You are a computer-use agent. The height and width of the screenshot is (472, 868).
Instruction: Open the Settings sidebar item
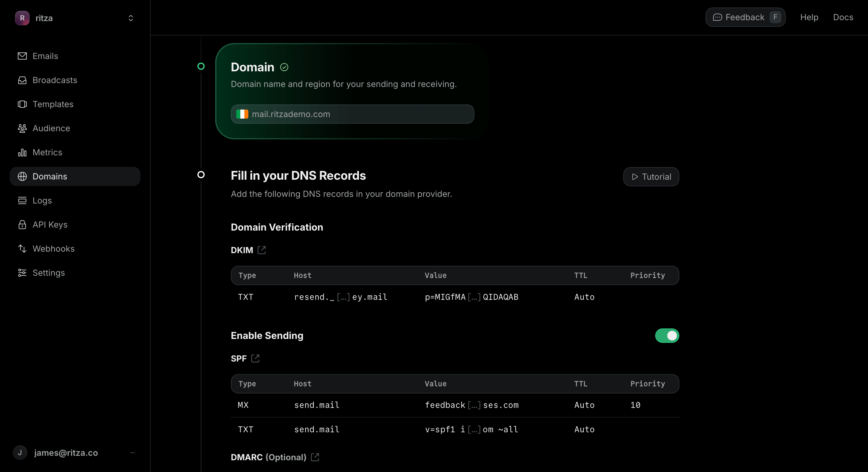click(x=49, y=273)
